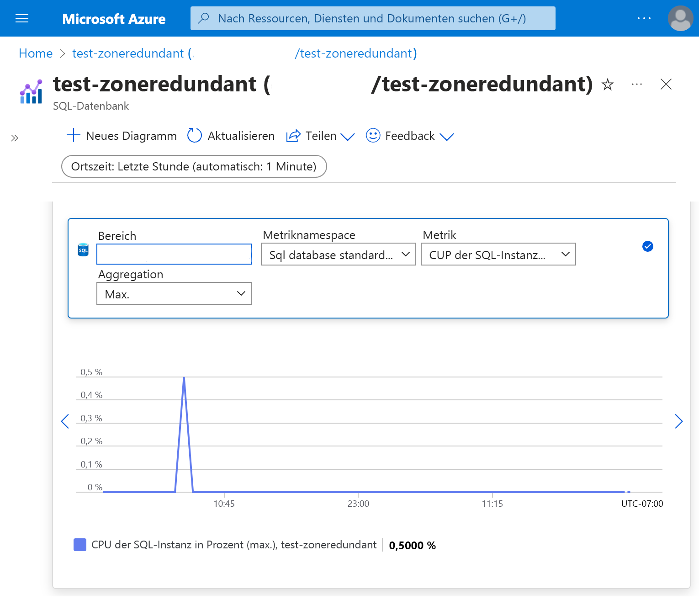Open the Ortszeit: Letzte Stunde time picker
This screenshot has height=616, width=699.
point(194,166)
